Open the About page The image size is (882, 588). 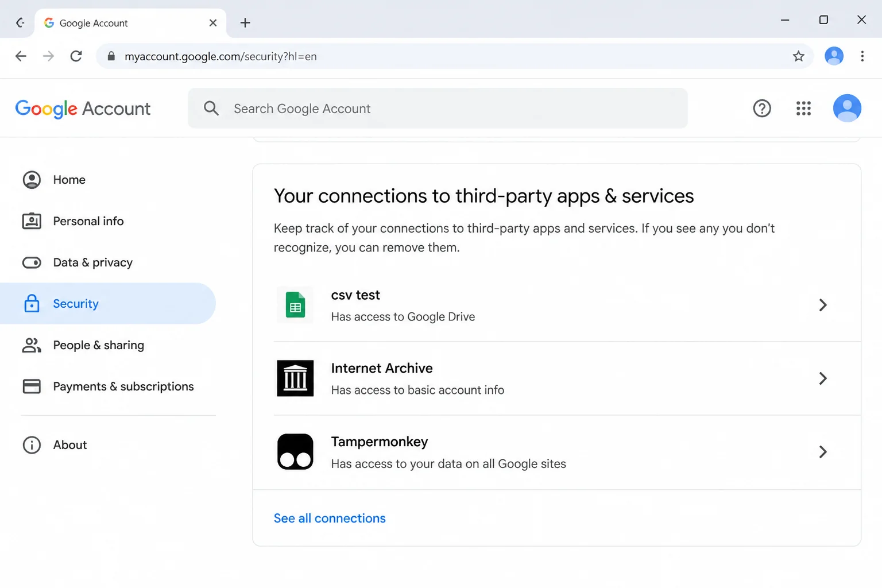(x=108, y=445)
